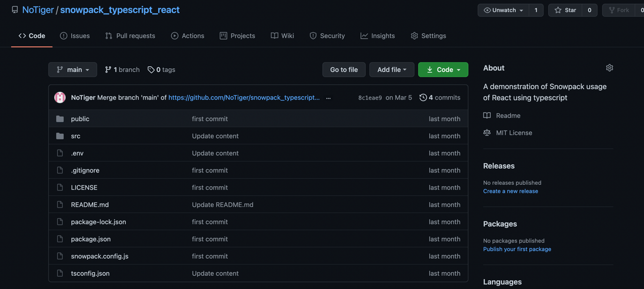644x289 pixels.
Task: Click Publish your first package
Action: [x=517, y=249]
